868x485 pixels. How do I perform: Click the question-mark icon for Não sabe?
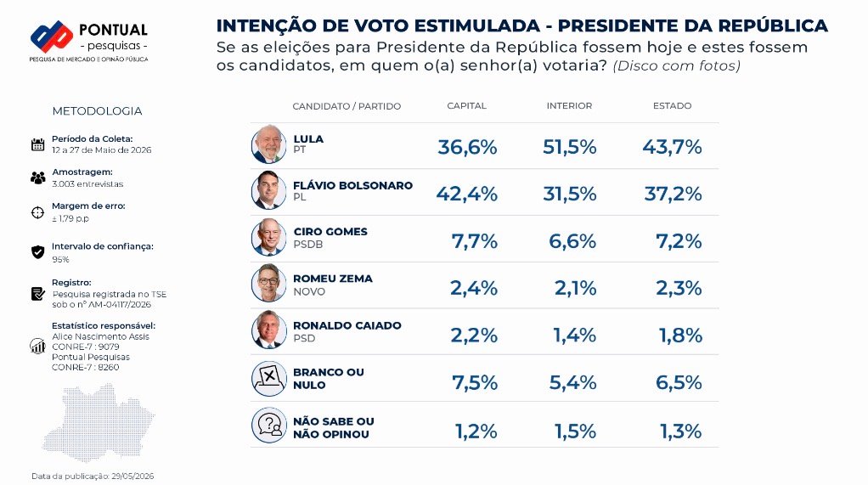point(269,426)
